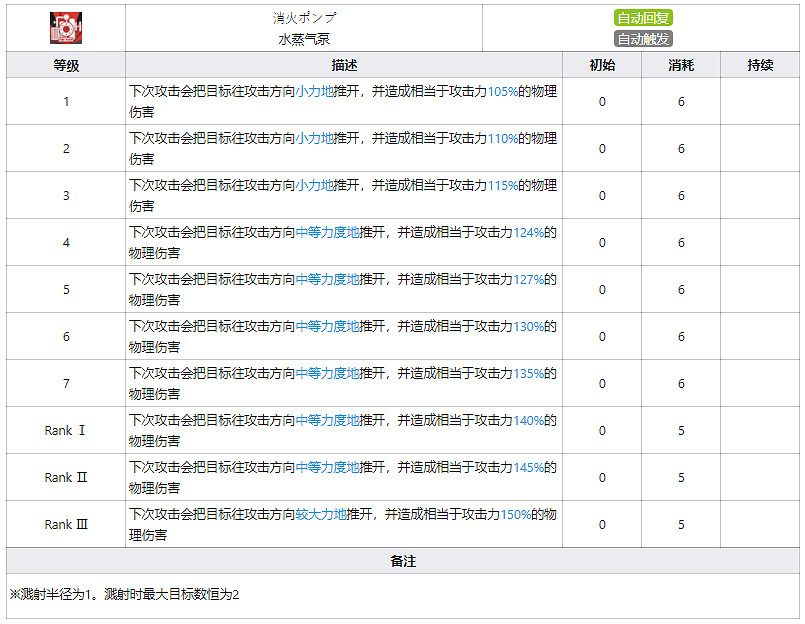Click the green 自动回复 tag
The width and height of the screenshot is (805, 624).
pyautogui.click(x=642, y=18)
